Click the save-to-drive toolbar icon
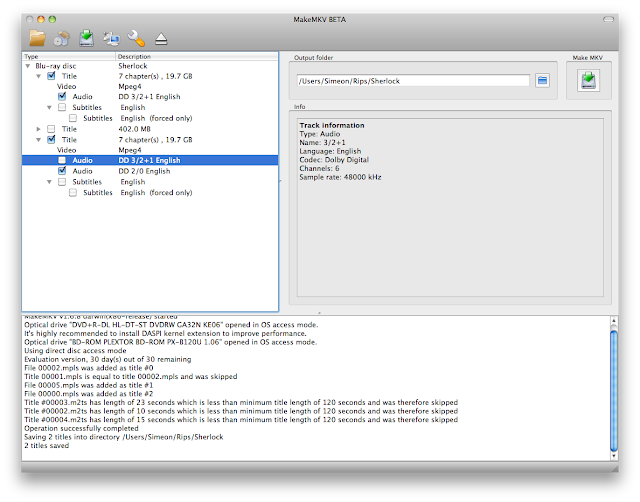This screenshot has width=640, height=502. coord(86,38)
